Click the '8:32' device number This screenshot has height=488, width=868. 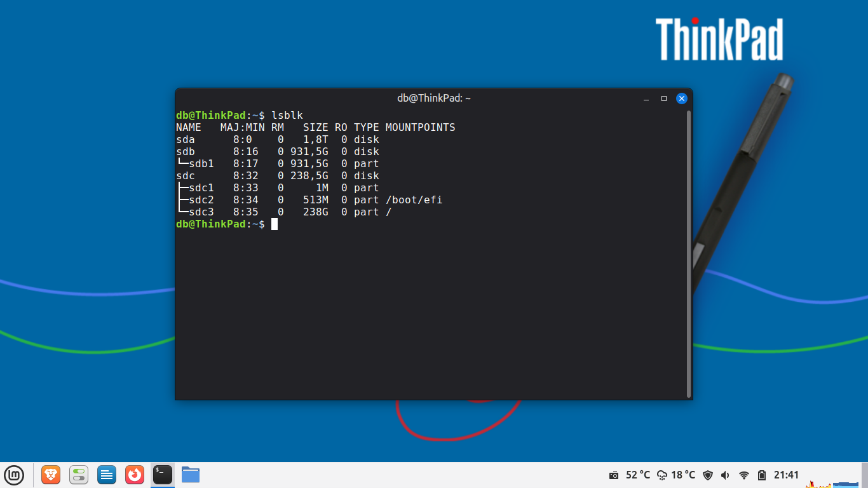pyautogui.click(x=246, y=175)
